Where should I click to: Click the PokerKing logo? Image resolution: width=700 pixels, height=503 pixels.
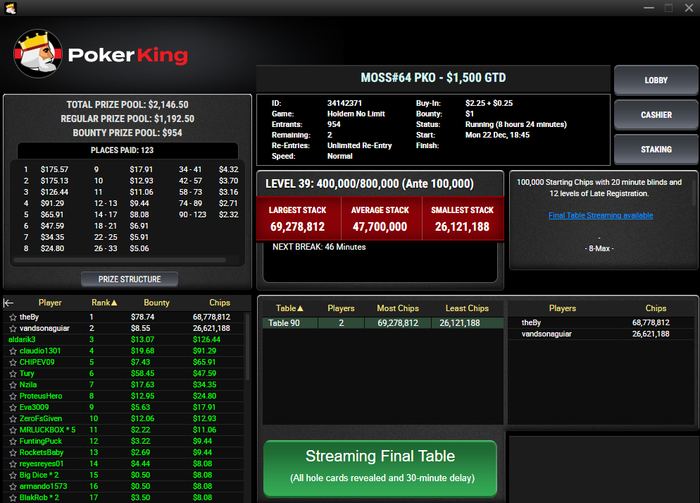point(101,54)
